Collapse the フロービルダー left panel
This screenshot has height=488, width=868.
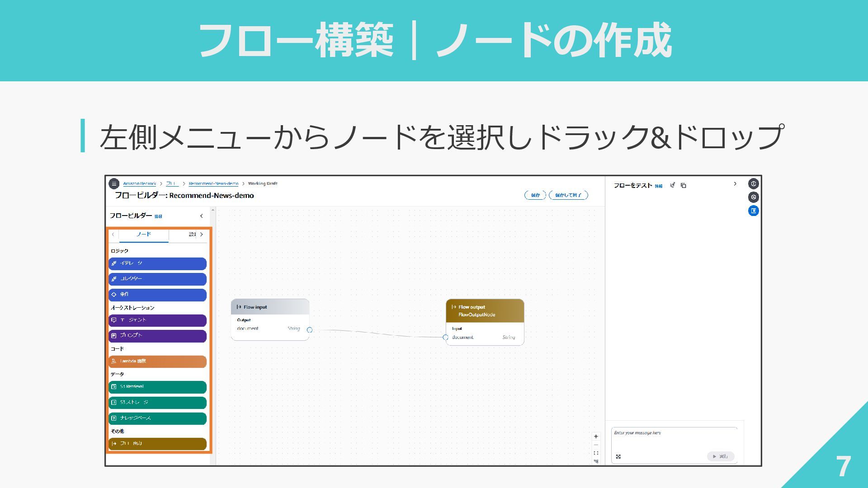[x=202, y=216]
